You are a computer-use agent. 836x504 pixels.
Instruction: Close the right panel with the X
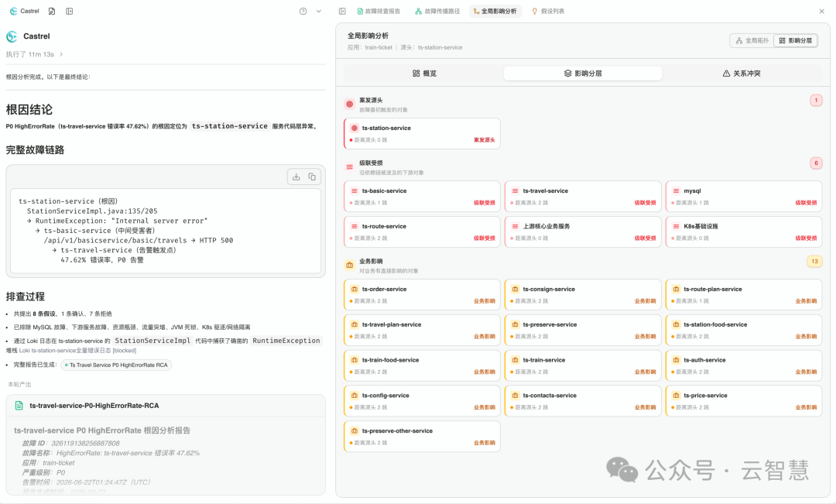pos(821,11)
